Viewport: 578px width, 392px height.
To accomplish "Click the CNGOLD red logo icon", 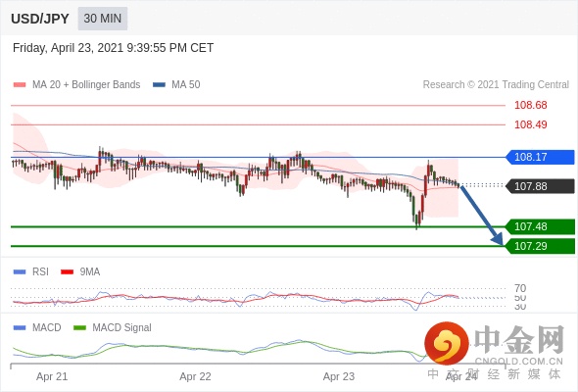I will coord(447,344).
